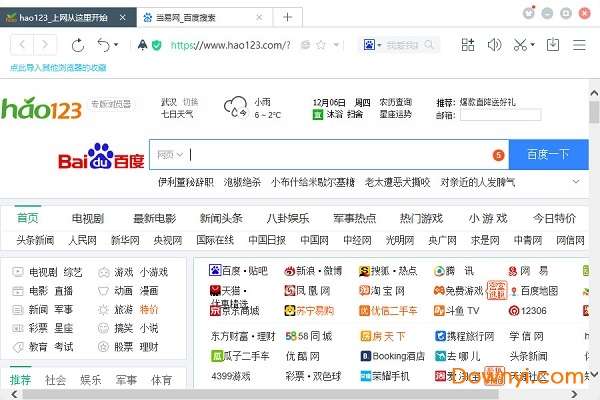The image size is (600, 400).
Task: Click the orange 特价 link in sidebar
Action: click(x=148, y=309)
